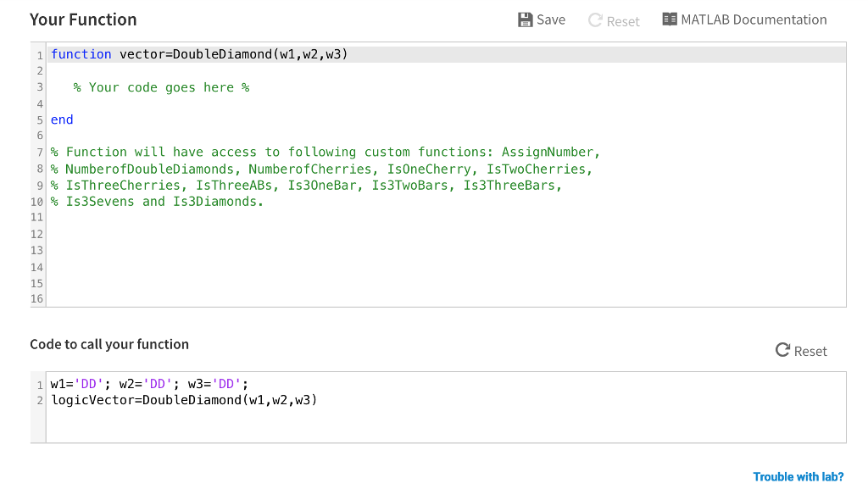Click empty line 16 in the function editor
Viewport: 868px width, 489px height.
tap(170, 298)
